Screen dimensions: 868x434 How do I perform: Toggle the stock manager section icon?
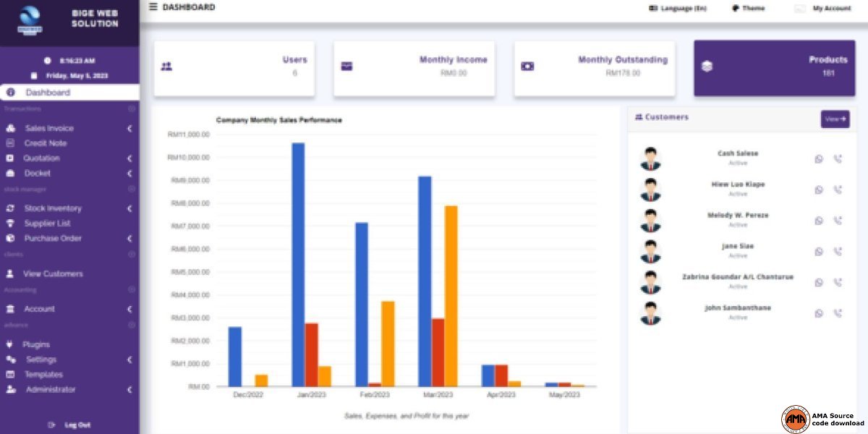tap(132, 189)
